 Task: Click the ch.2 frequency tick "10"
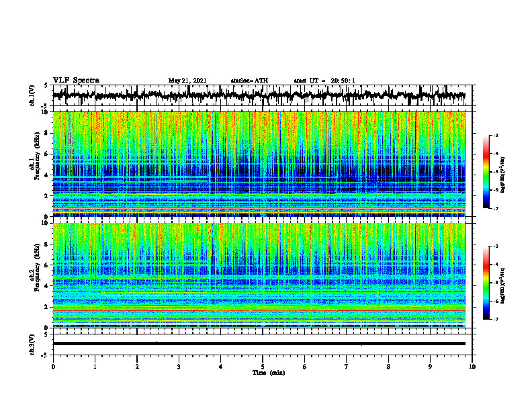[46, 223]
